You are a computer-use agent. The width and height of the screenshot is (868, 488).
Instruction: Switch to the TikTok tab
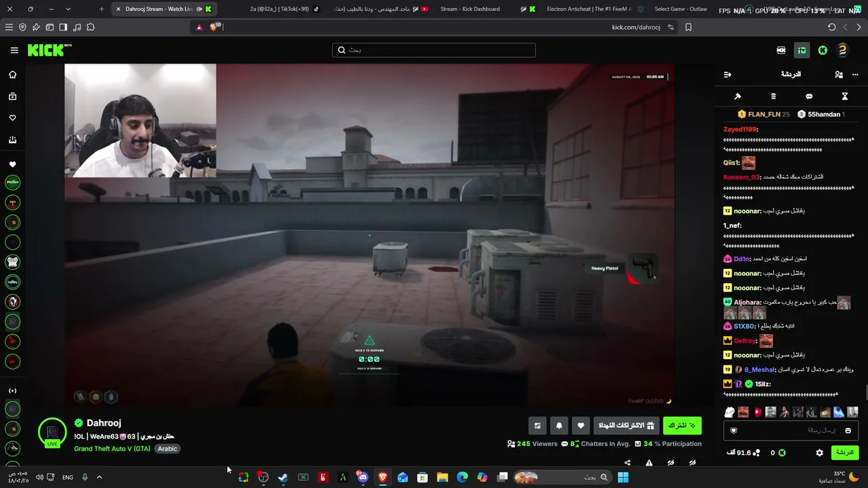284,9
